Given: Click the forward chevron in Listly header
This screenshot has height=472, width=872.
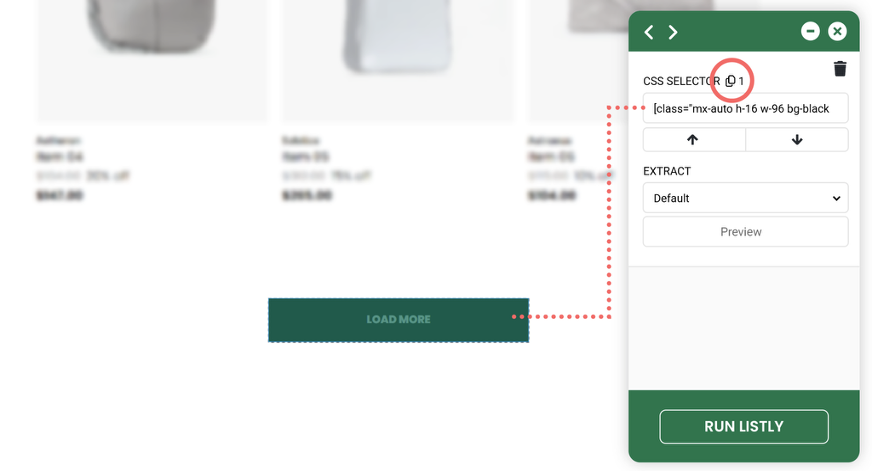Looking at the screenshot, I should (x=673, y=32).
